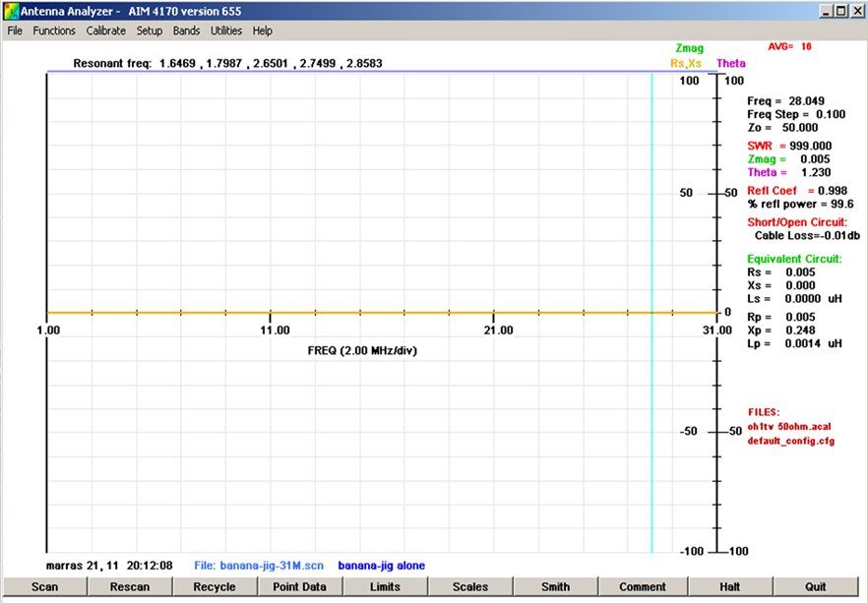The image size is (868, 603).
Task: Halt the current scan
Action: tap(730, 587)
